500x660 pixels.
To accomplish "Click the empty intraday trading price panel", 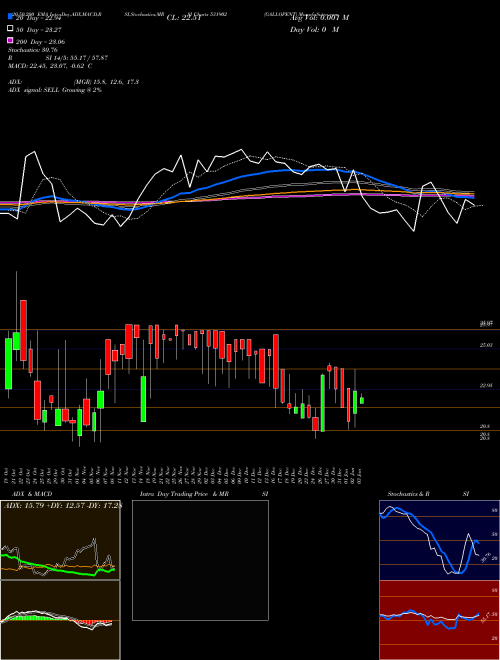I will coord(200,560).
